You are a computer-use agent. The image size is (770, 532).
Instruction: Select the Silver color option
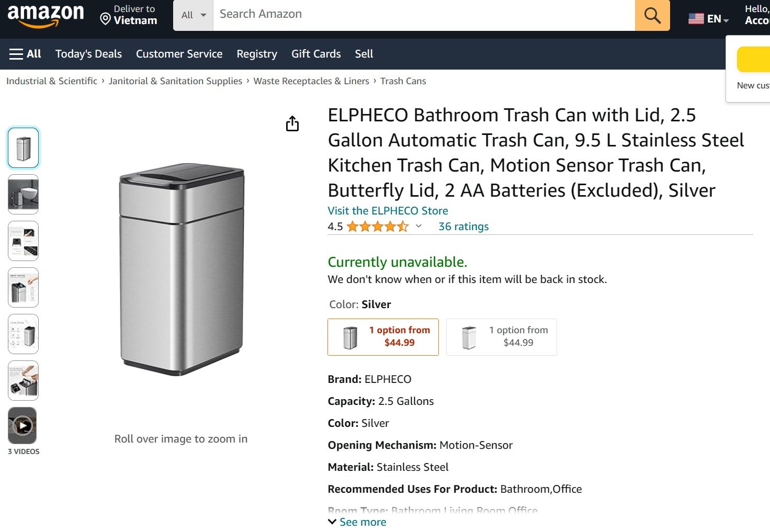tap(382, 336)
